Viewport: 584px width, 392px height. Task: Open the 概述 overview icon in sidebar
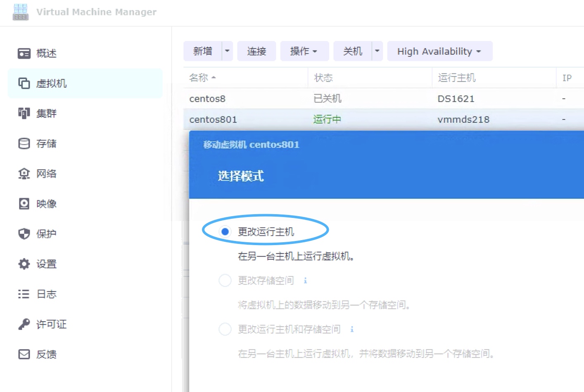point(24,53)
